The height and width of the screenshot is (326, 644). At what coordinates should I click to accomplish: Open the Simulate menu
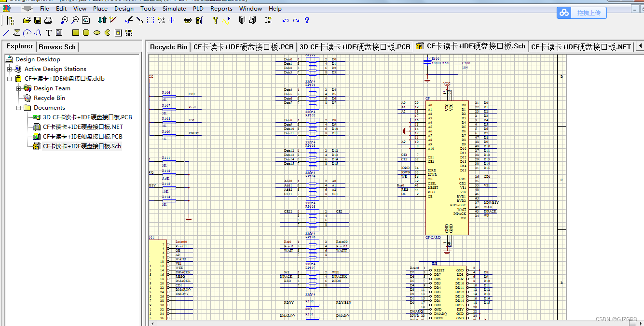[x=174, y=8]
